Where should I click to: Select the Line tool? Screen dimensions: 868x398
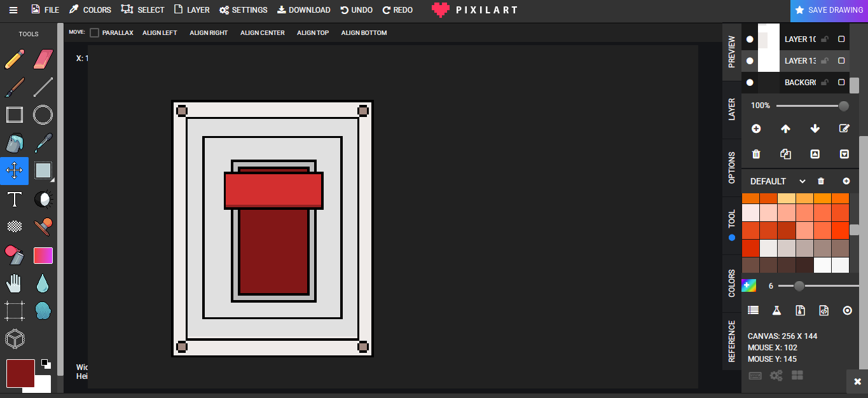coord(43,87)
